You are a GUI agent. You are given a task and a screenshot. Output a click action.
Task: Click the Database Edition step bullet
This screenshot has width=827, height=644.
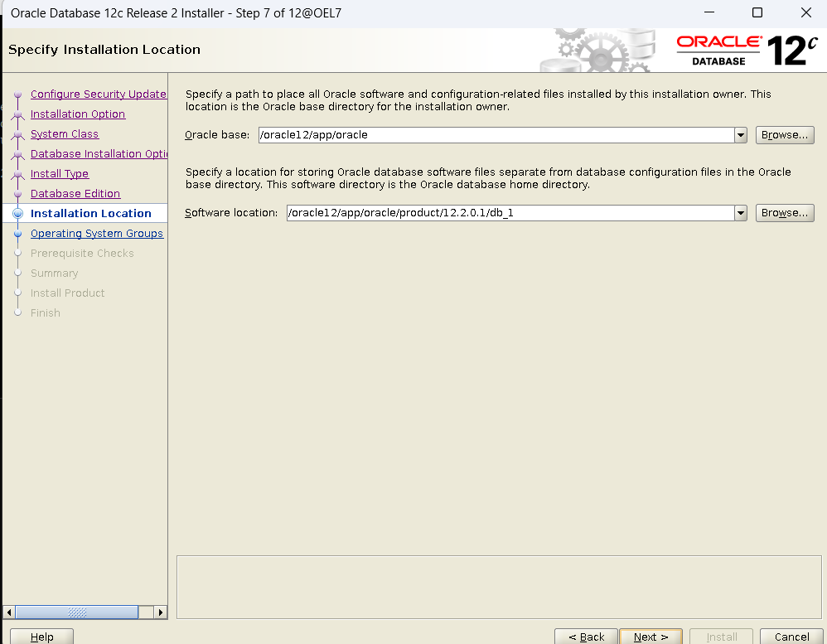18,194
